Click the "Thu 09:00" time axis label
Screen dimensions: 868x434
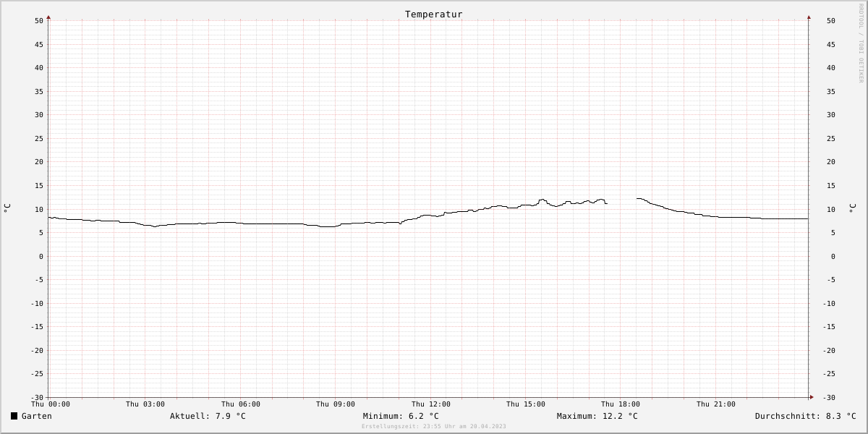click(336, 404)
